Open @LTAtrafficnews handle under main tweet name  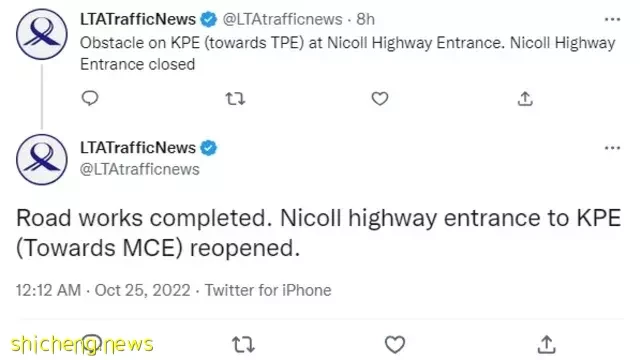tap(140, 169)
